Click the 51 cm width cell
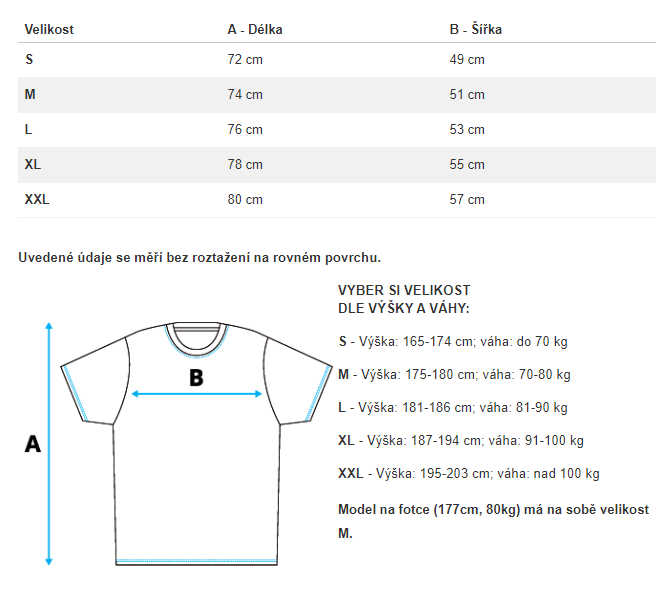 click(467, 94)
